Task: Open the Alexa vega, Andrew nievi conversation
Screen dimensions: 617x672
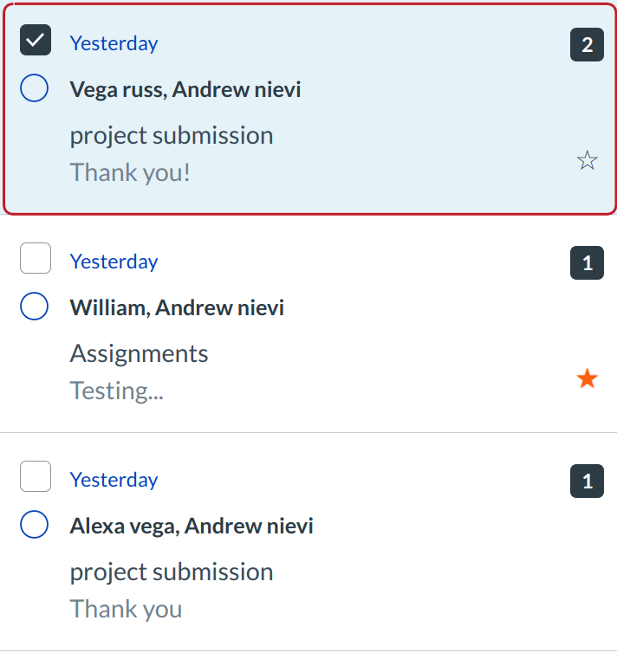Action: (x=192, y=526)
